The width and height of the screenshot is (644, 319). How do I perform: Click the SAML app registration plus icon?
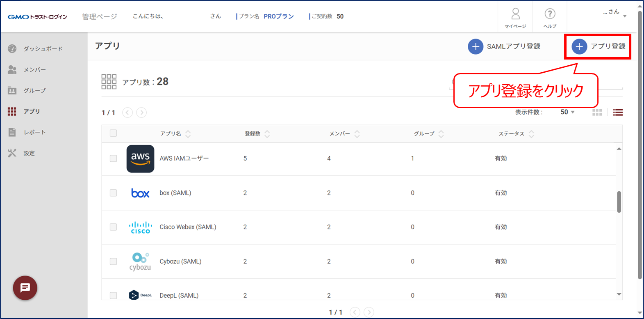(476, 46)
